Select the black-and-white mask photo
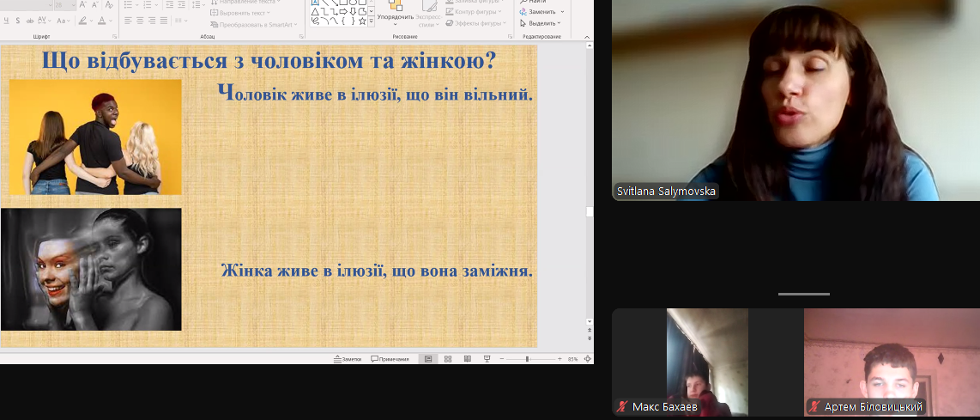980x420 pixels. click(91, 269)
